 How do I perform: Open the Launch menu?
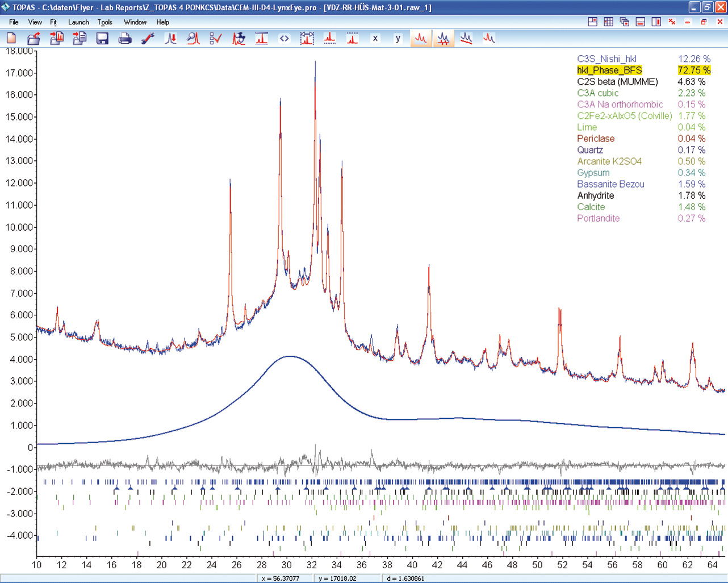tap(78, 22)
